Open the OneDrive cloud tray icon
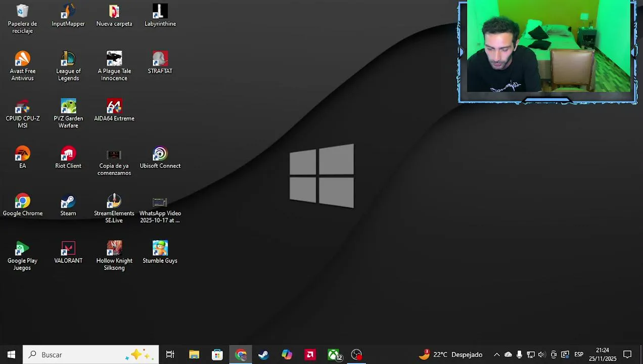643x364 pixels. pyautogui.click(x=508, y=354)
